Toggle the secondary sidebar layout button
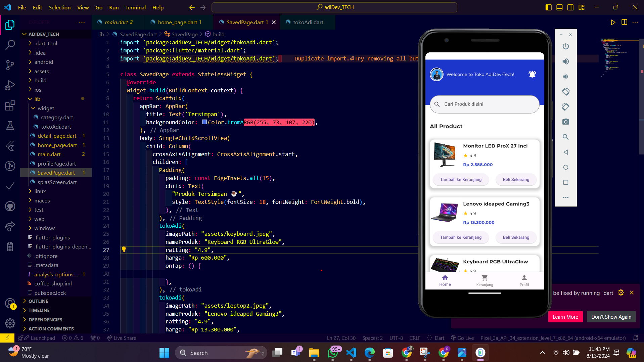The width and height of the screenshot is (644, 362). [x=570, y=7]
